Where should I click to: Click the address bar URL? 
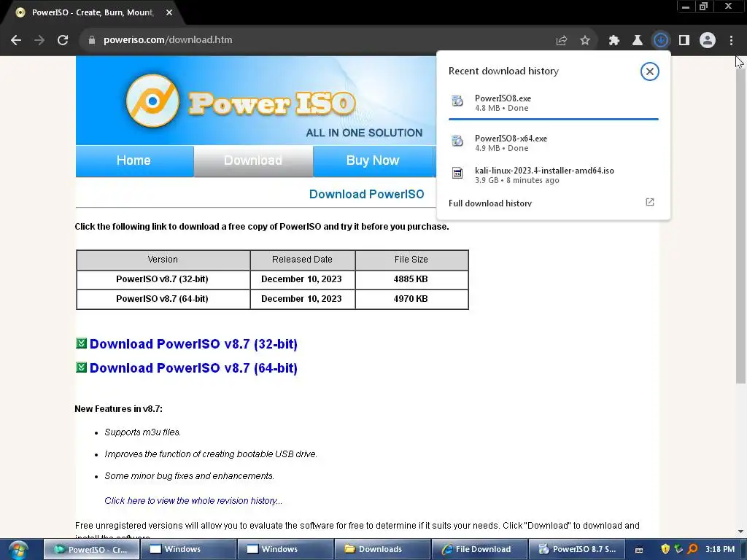pos(168,40)
